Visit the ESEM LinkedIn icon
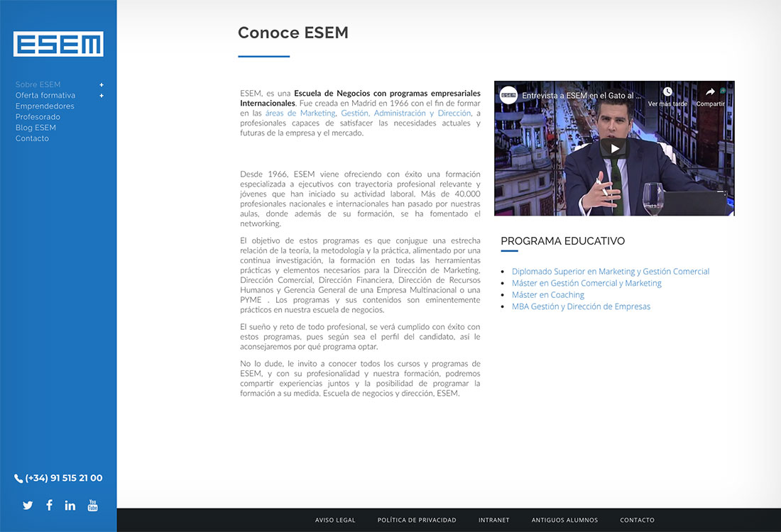This screenshot has height=532, width=781. [70, 505]
